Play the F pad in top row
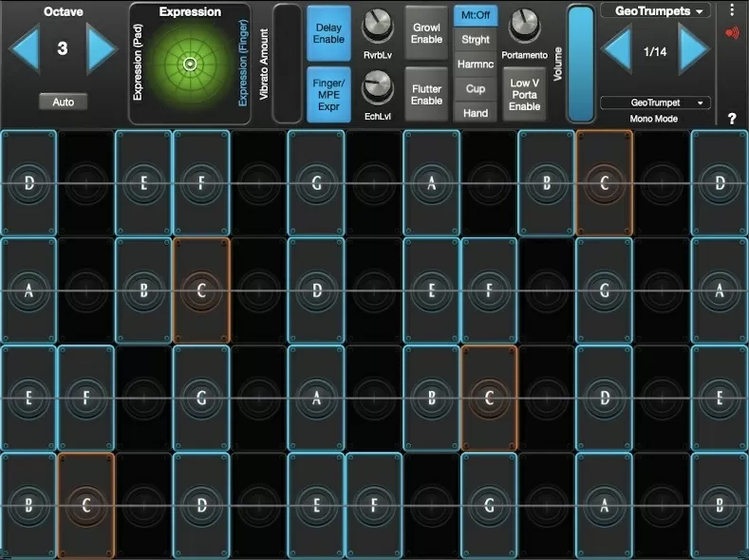The width and height of the screenshot is (749, 560). 201,183
